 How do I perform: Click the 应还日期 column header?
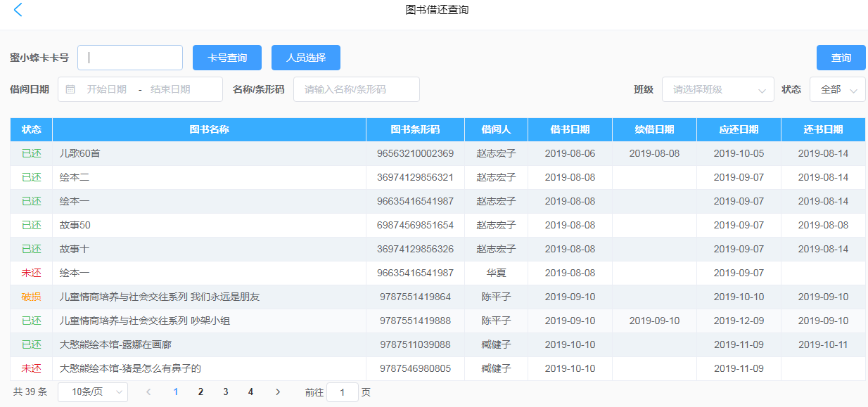pyautogui.click(x=739, y=129)
